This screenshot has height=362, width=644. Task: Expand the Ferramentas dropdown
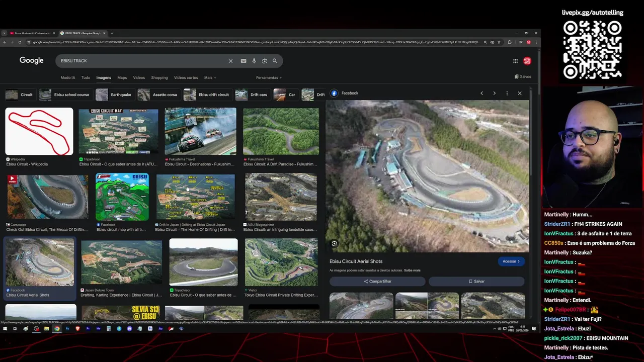tap(269, 78)
